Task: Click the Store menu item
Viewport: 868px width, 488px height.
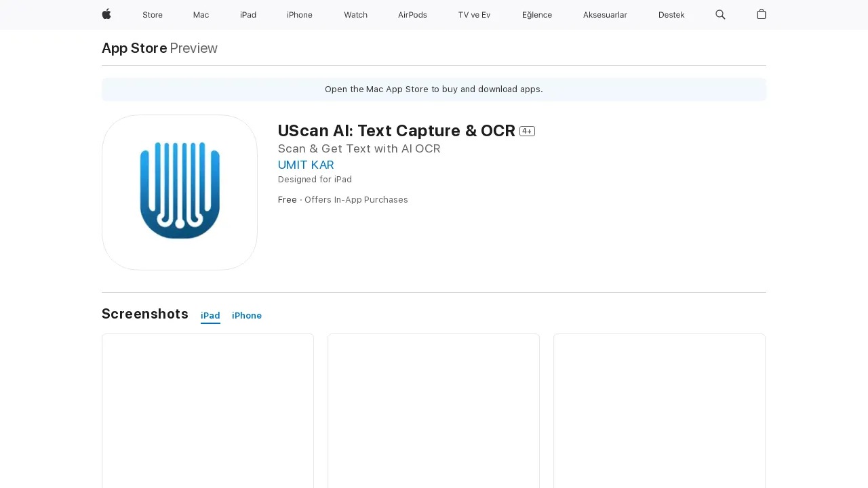Action: pos(152,15)
